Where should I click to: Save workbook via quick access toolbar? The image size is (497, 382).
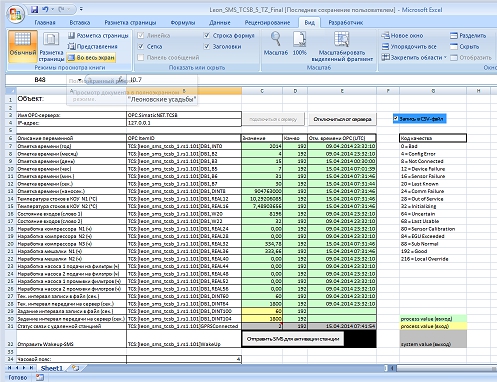pyautogui.click(x=34, y=10)
